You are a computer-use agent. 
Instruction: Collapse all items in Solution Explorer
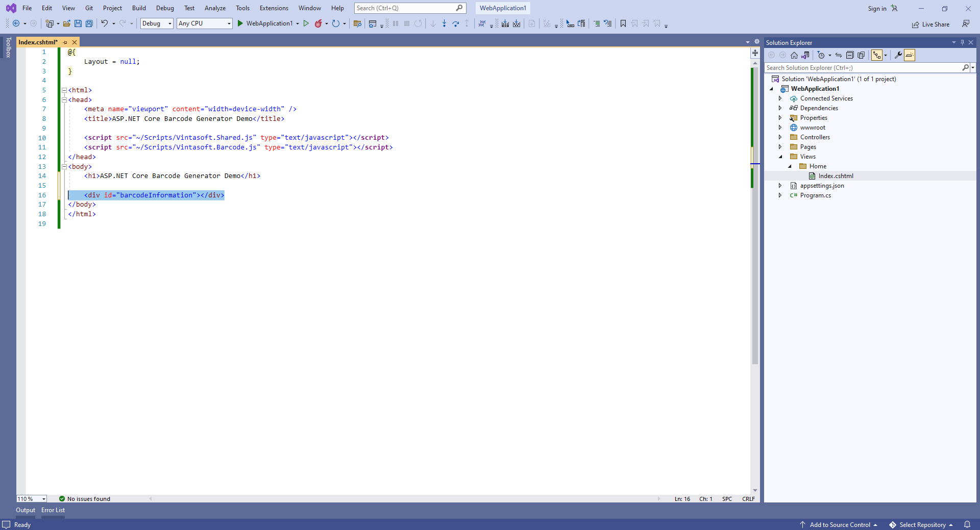(x=850, y=55)
